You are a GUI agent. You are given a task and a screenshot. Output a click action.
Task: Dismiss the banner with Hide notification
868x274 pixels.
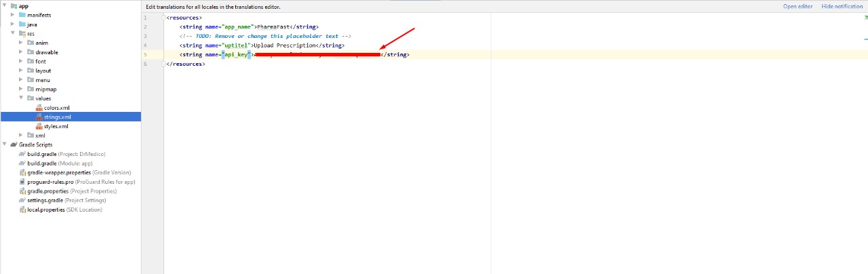[842, 6]
